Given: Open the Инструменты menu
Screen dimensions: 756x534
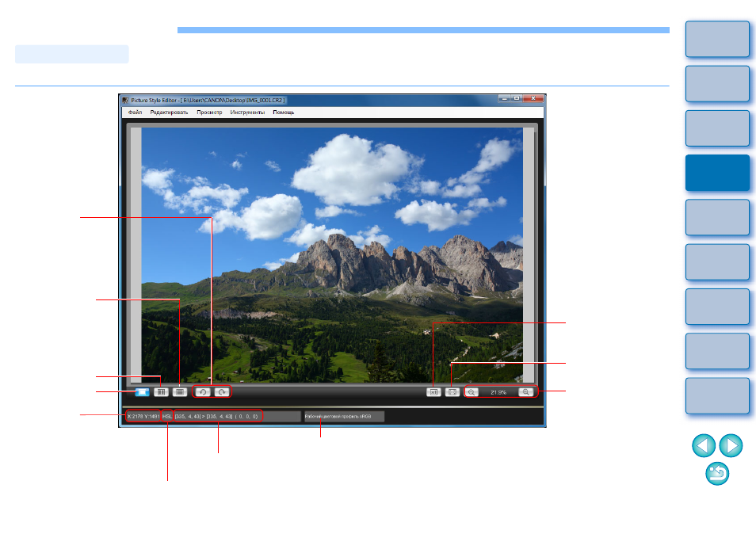Looking at the screenshot, I should pyautogui.click(x=247, y=113).
